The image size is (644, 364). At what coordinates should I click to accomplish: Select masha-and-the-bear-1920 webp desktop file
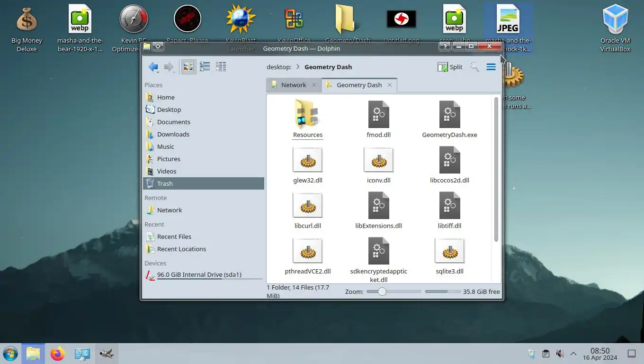80,28
